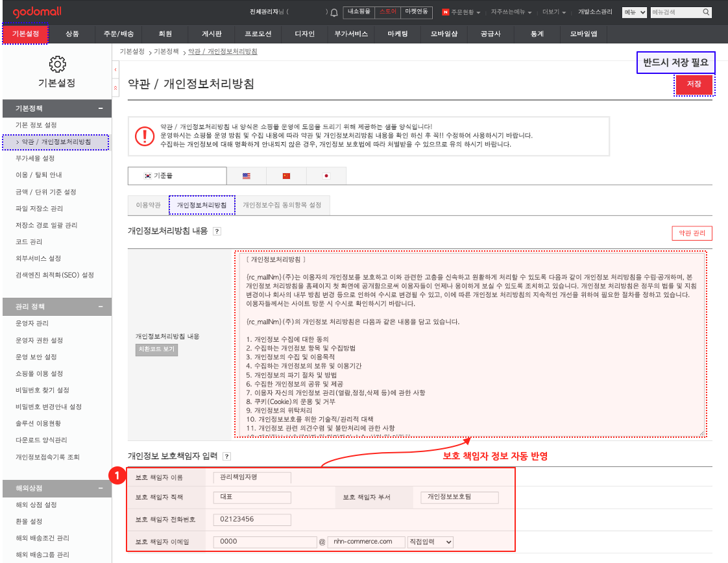Select the Japan flag language tab
Viewport: 728px width, 563px height.
(x=326, y=176)
